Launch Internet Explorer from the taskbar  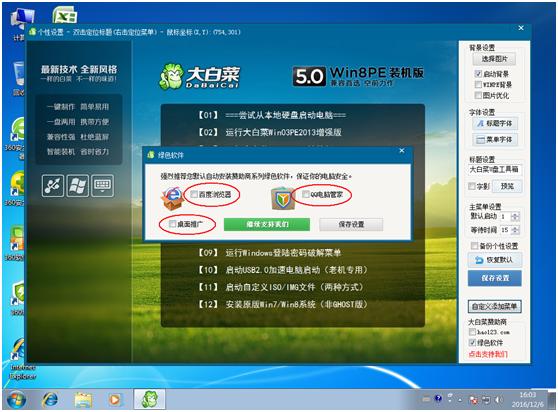pyautogui.click(x=50, y=399)
